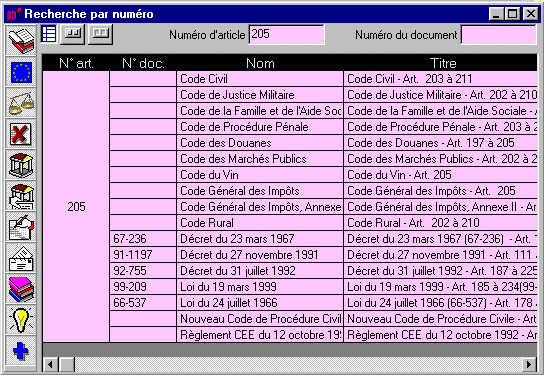The width and height of the screenshot is (544, 375).
Task: Click the app logo in title bar
Action: coord(14,14)
